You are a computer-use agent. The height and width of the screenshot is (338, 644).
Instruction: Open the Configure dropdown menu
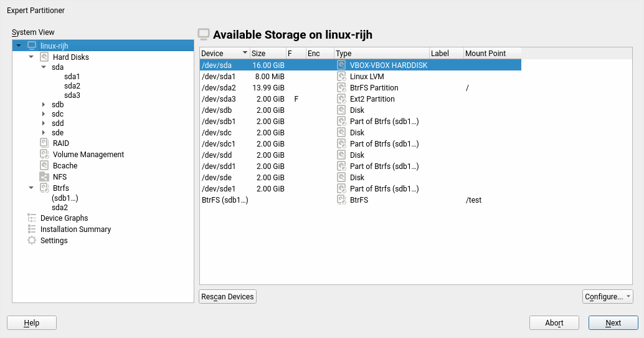tap(608, 297)
